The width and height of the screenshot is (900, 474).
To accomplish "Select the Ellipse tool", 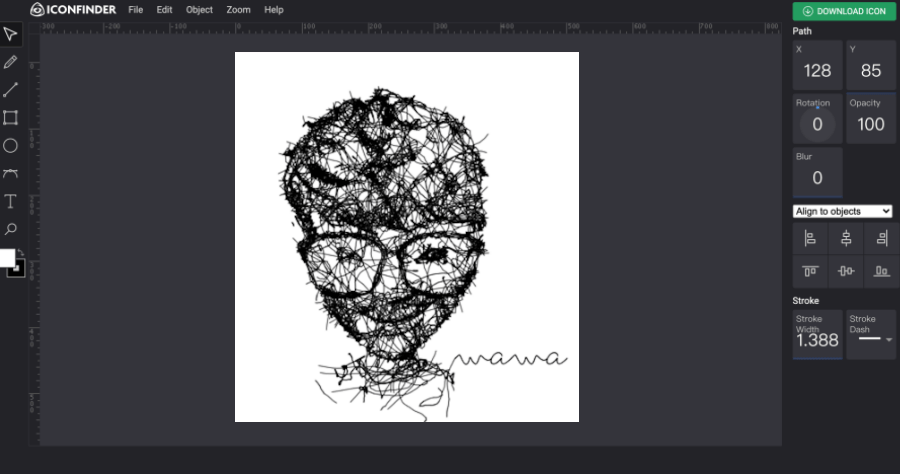I will pos(10,146).
